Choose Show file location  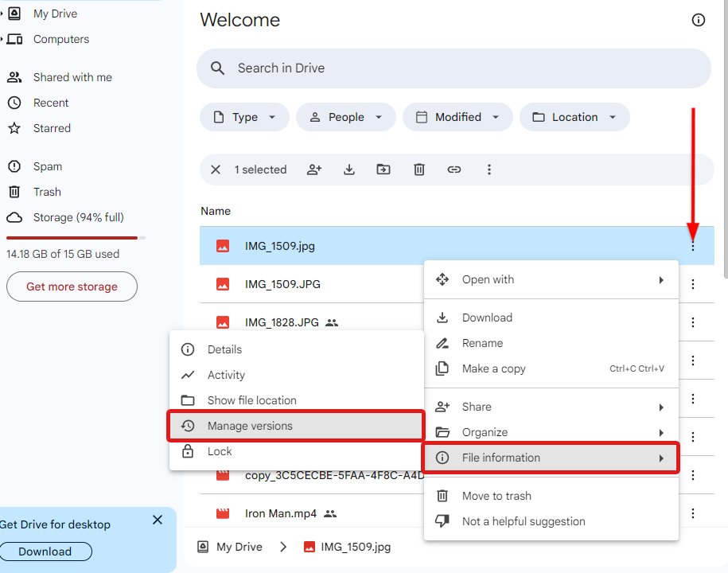(x=297, y=400)
